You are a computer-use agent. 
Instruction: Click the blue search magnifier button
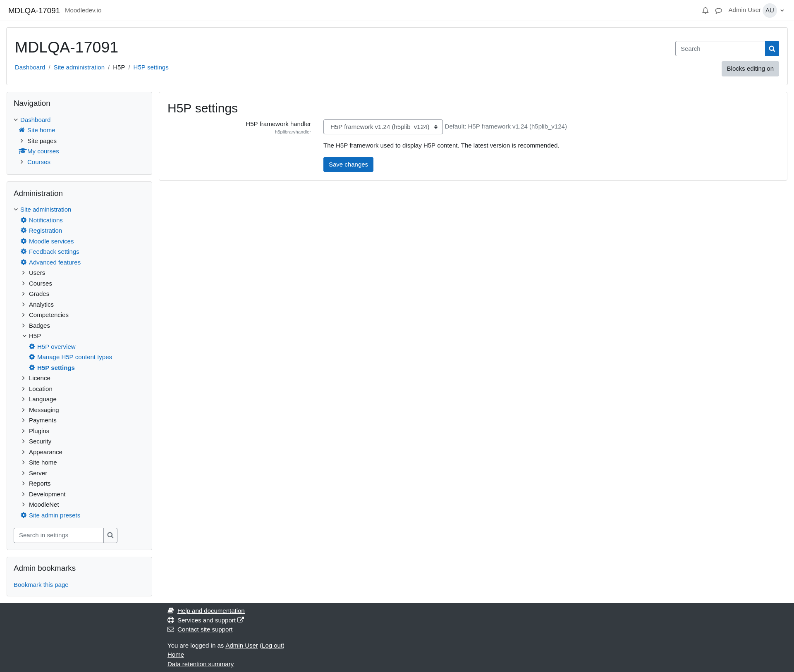[x=772, y=49]
